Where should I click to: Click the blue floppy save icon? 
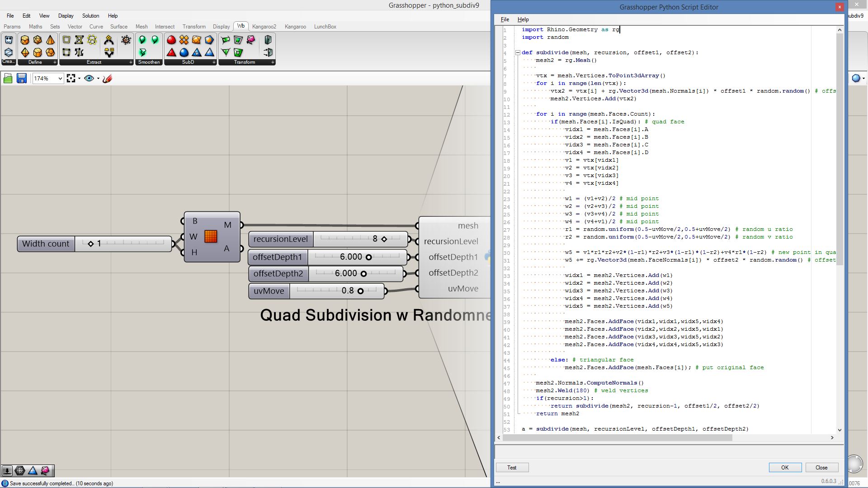click(x=21, y=79)
